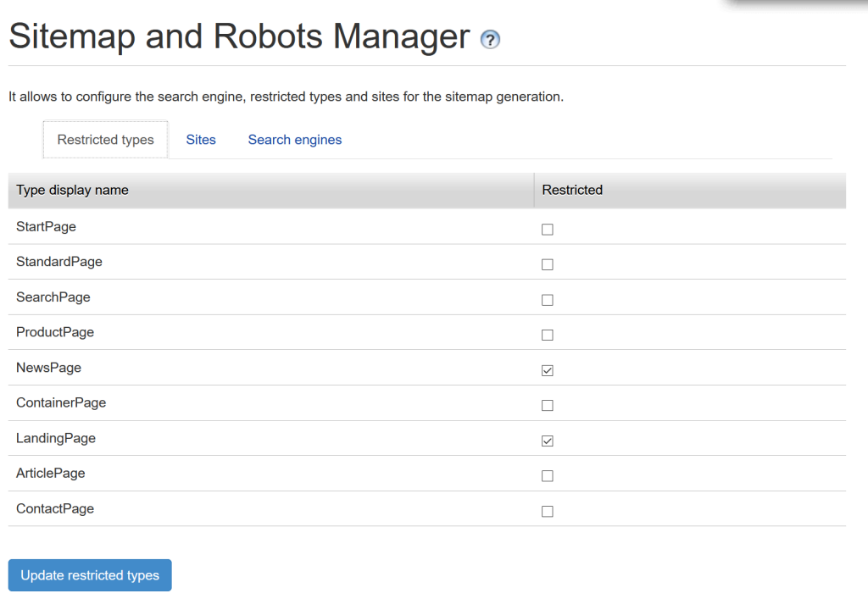This screenshot has height=599, width=868.
Task: Open help for Sitemap and Robots Manager
Action: [x=490, y=40]
